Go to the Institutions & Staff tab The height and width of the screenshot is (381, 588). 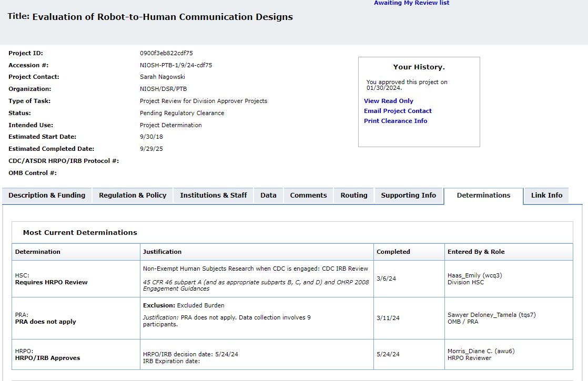[x=213, y=195]
